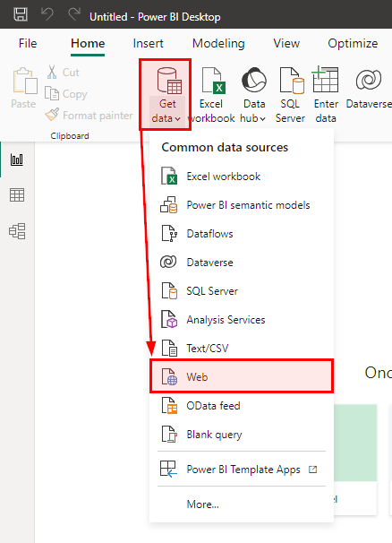
Task: Click Excel workbook ribbon button
Action: pyautogui.click(x=211, y=95)
